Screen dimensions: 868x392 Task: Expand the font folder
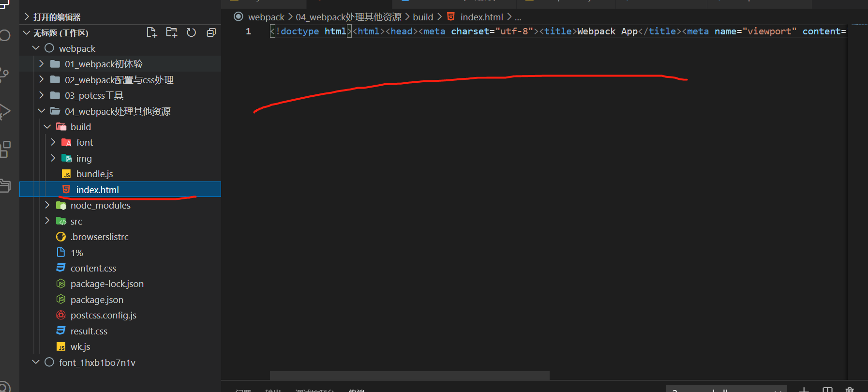[53, 142]
